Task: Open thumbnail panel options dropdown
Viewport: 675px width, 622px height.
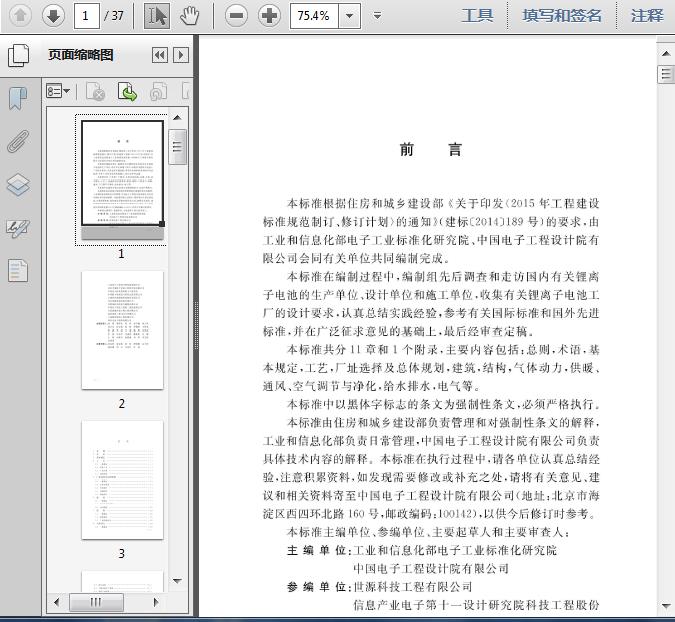Action: pyautogui.click(x=58, y=92)
